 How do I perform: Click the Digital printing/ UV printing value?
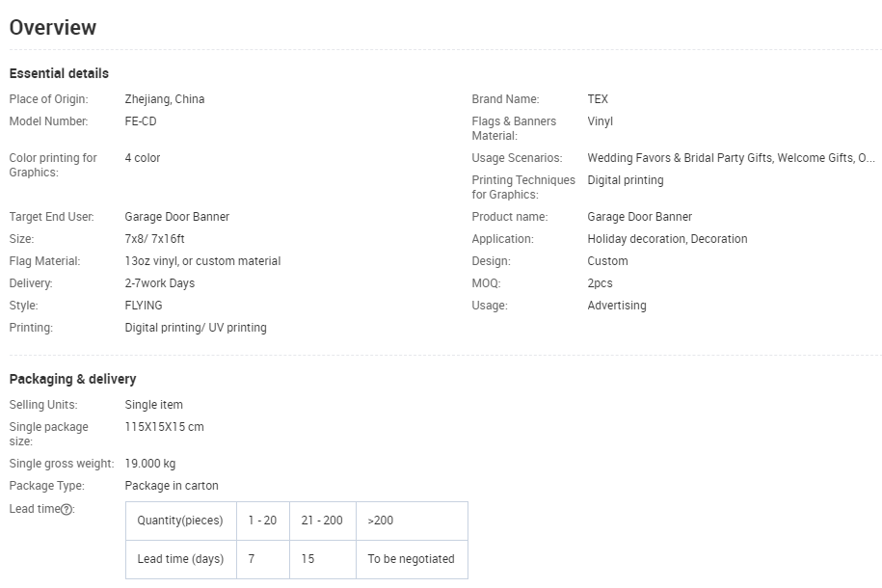click(195, 328)
